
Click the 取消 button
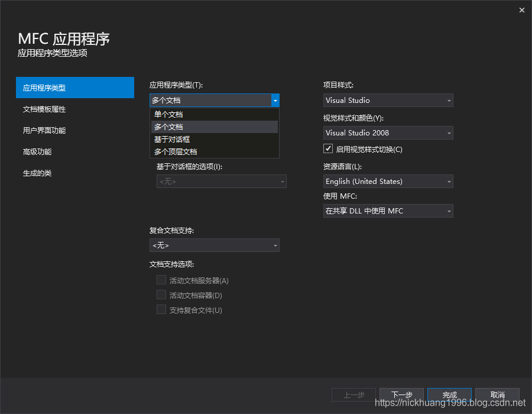[497, 394]
